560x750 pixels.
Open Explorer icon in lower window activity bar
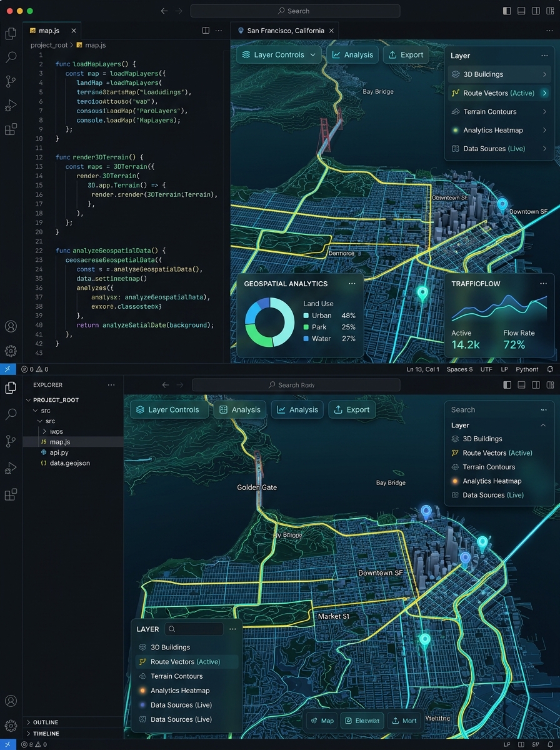click(x=11, y=387)
